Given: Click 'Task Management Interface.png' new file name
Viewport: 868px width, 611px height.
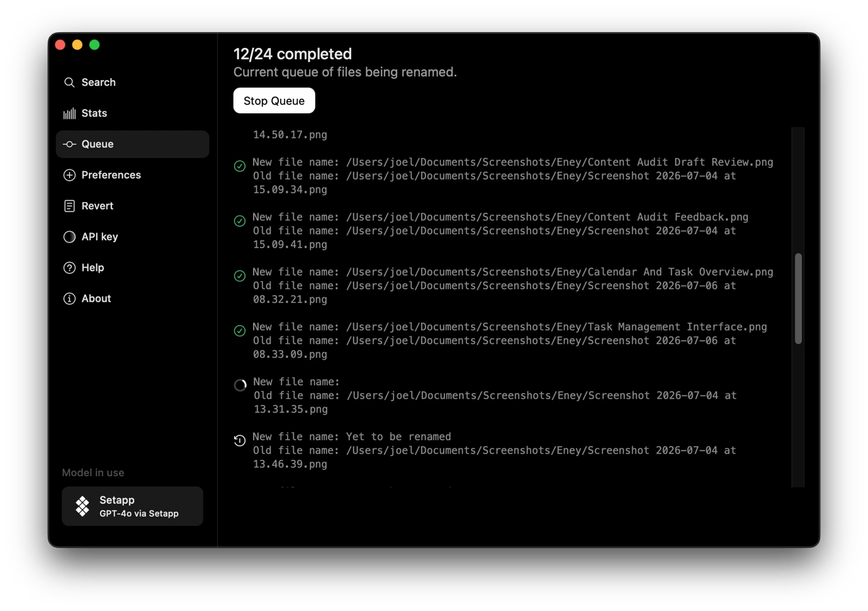Looking at the screenshot, I should tap(677, 326).
